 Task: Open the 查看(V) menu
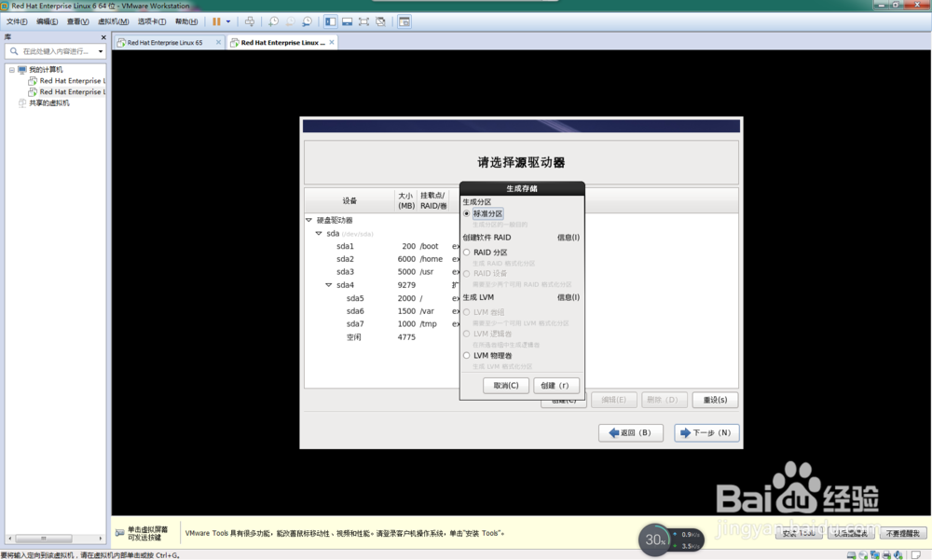coord(77,21)
